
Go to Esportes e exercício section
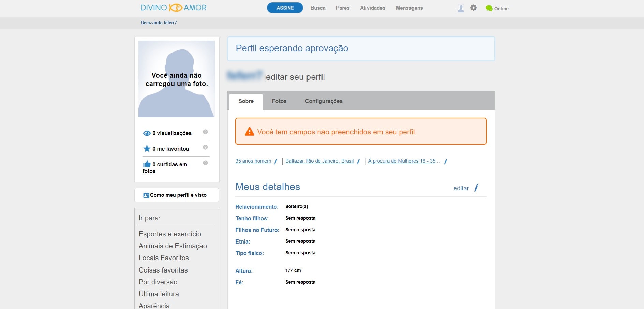point(170,234)
